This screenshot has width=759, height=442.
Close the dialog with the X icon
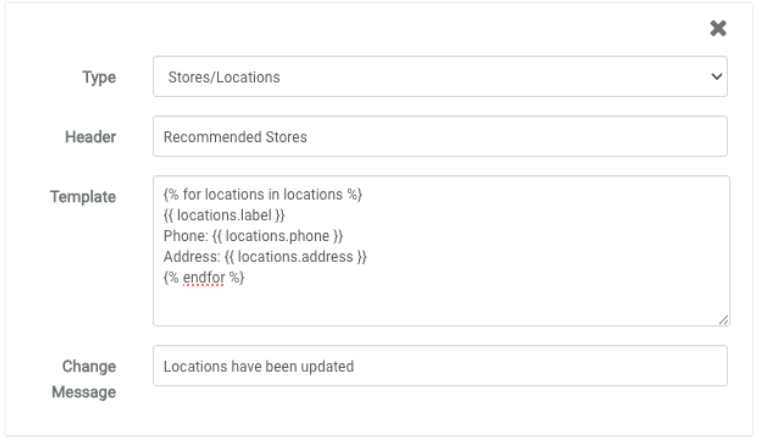(716, 30)
